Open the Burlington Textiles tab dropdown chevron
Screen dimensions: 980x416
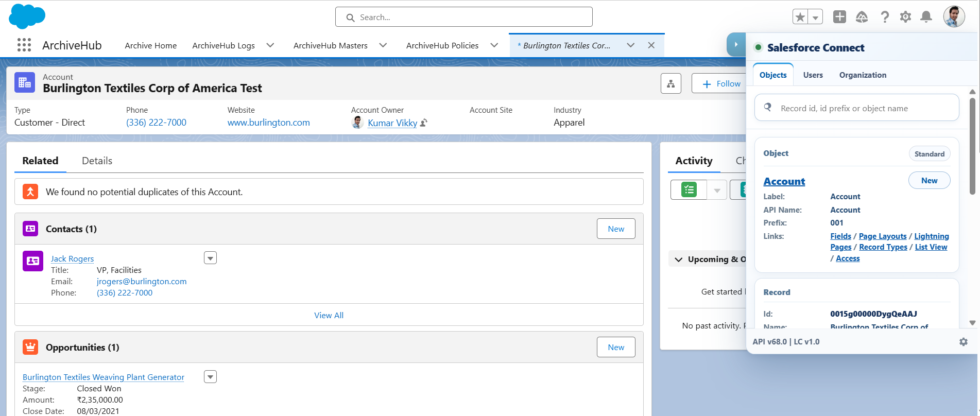pyautogui.click(x=631, y=45)
